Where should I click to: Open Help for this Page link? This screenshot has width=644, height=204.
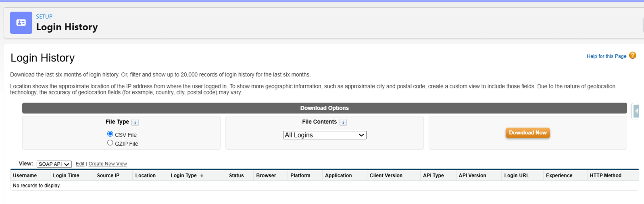[x=606, y=56]
